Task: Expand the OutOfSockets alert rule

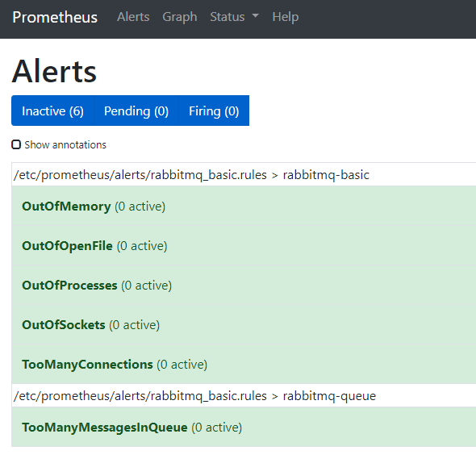Action: coord(244,324)
